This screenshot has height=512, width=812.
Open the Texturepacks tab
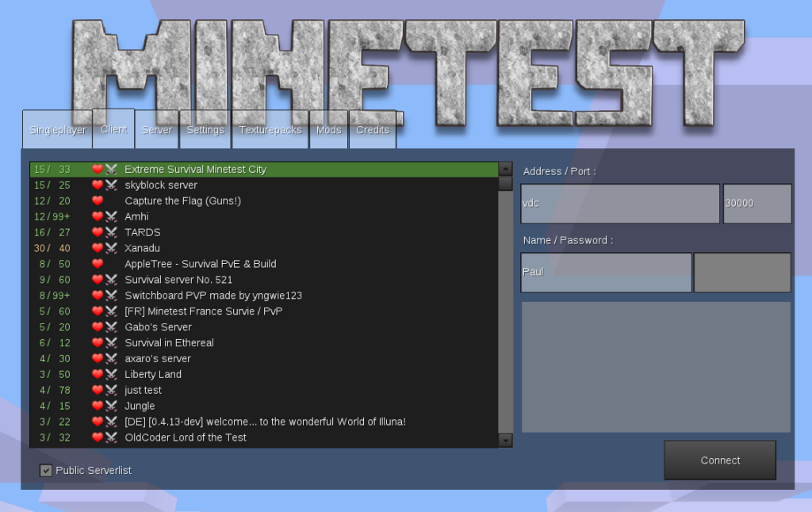270,130
